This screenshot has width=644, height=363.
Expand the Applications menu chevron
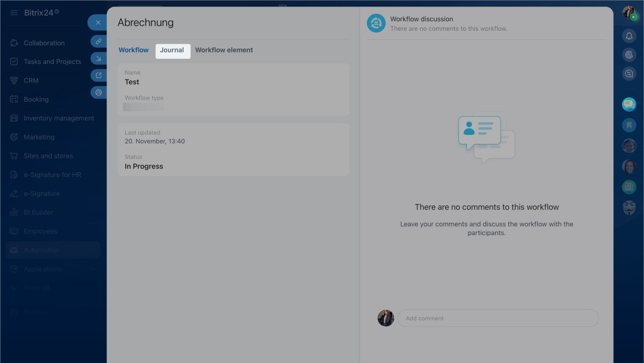coord(93,269)
